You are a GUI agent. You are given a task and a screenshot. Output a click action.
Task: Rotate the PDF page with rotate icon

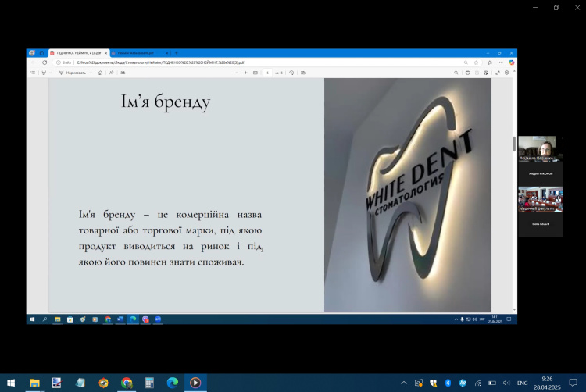point(291,73)
